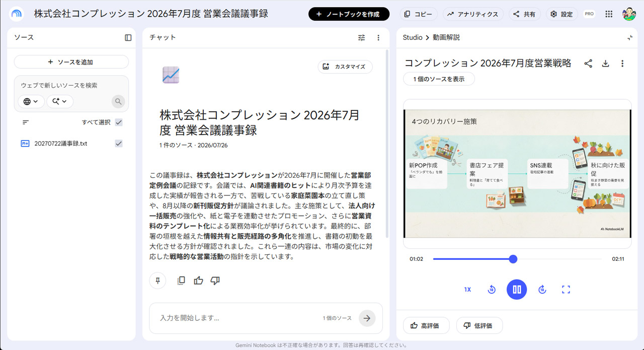
Task: Collapse the Studio panel icon
Action: click(x=629, y=38)
